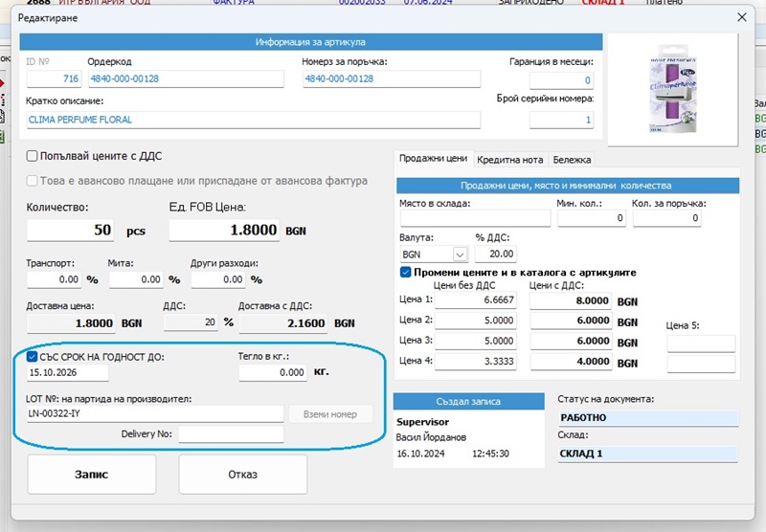The width and height of the screenshot is (766, 532).
Task: Click the Delivery No input field
Action: [231, 433]
